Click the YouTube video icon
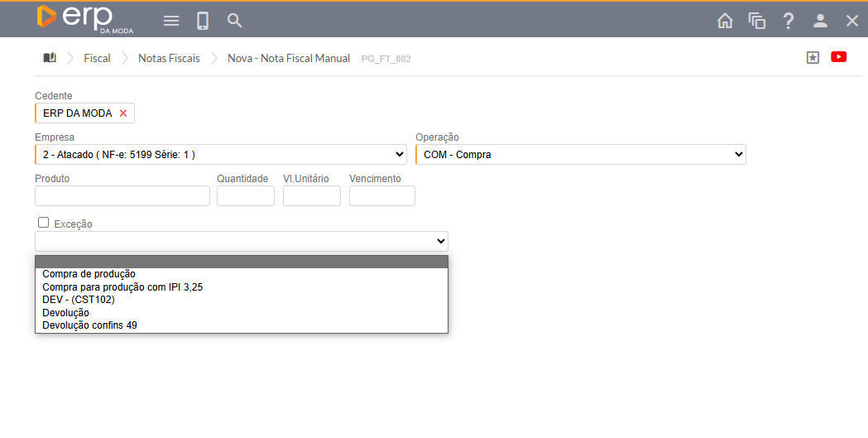The image size is (868, 438). point(839,57)
